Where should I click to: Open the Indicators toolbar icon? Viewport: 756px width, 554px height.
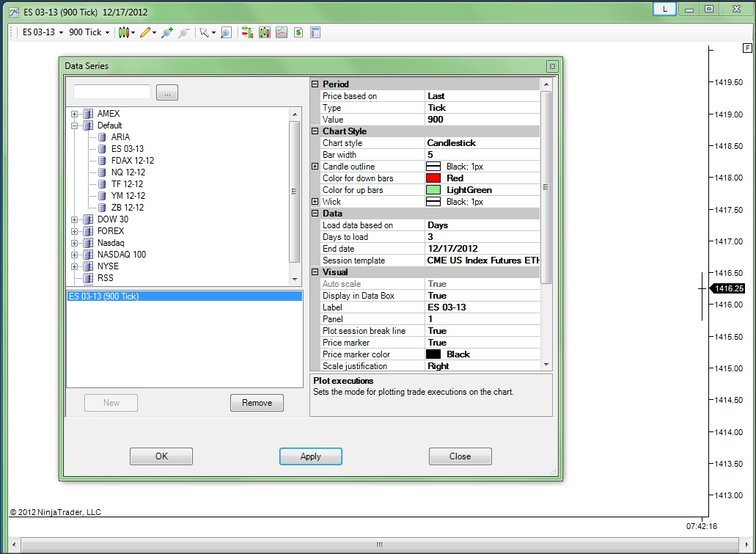click(x=282, y=32)
